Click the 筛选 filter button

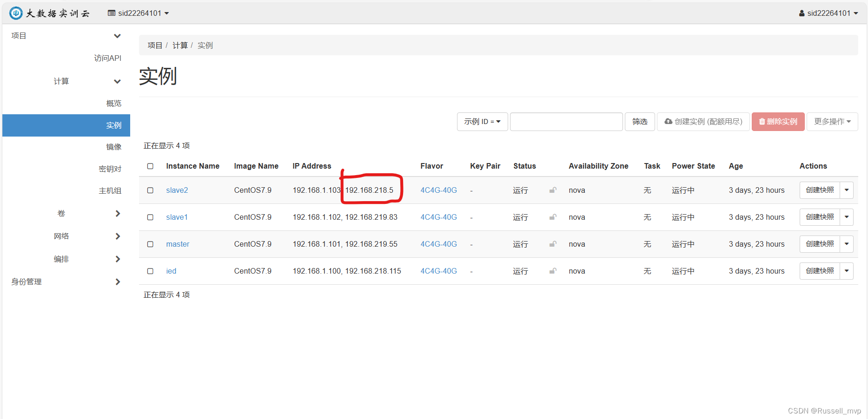pyautogui.click(x=640, y=122)
